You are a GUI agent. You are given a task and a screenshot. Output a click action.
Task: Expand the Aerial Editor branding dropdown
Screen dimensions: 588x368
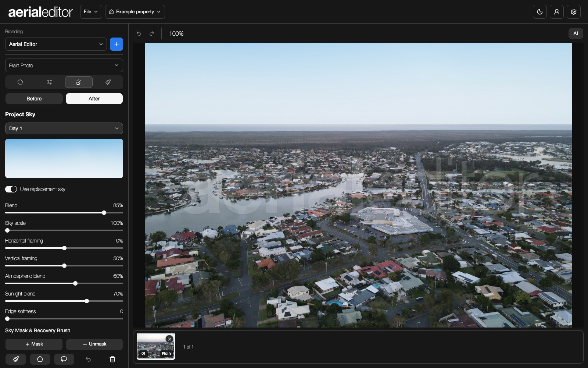[56, 44]
